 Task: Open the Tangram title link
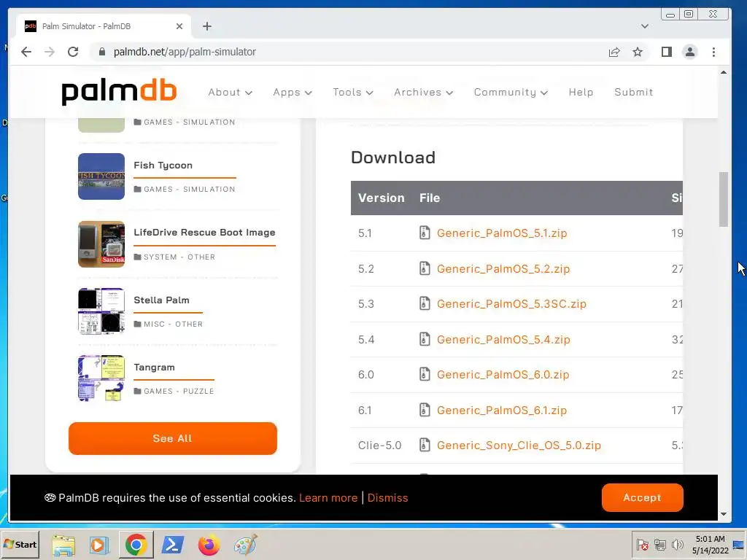pyautogui.click(x=155, y=367)
